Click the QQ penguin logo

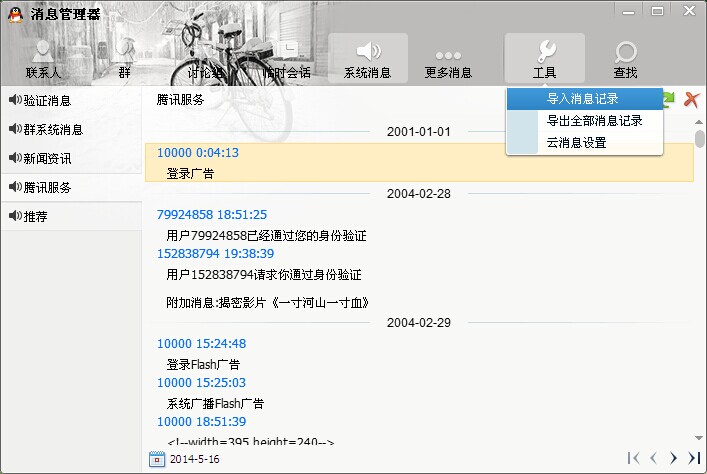[15, 14]
